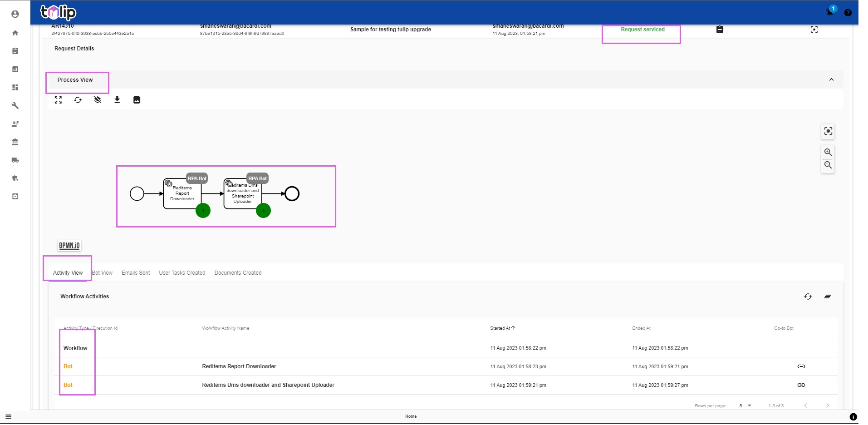Image resolution: width=868 pixels, height=425 pixels.
Task: Click the diagram start event circle
Action: [x=137, y=194]
